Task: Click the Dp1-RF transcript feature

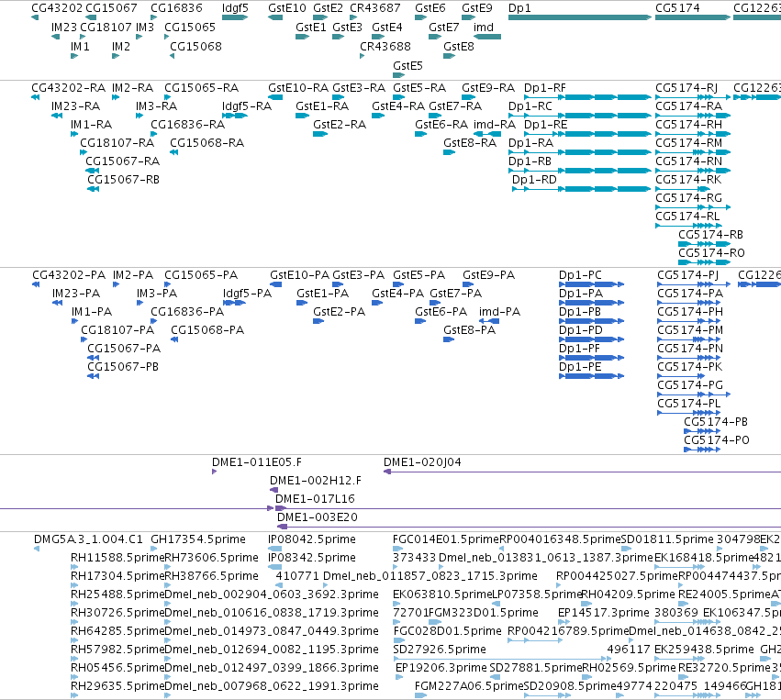Action: (587, 97)
